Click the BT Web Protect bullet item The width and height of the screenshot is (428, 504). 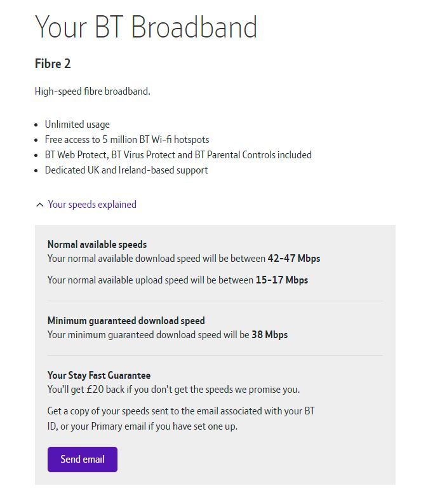pyautogui.click(x=178, y=155)
